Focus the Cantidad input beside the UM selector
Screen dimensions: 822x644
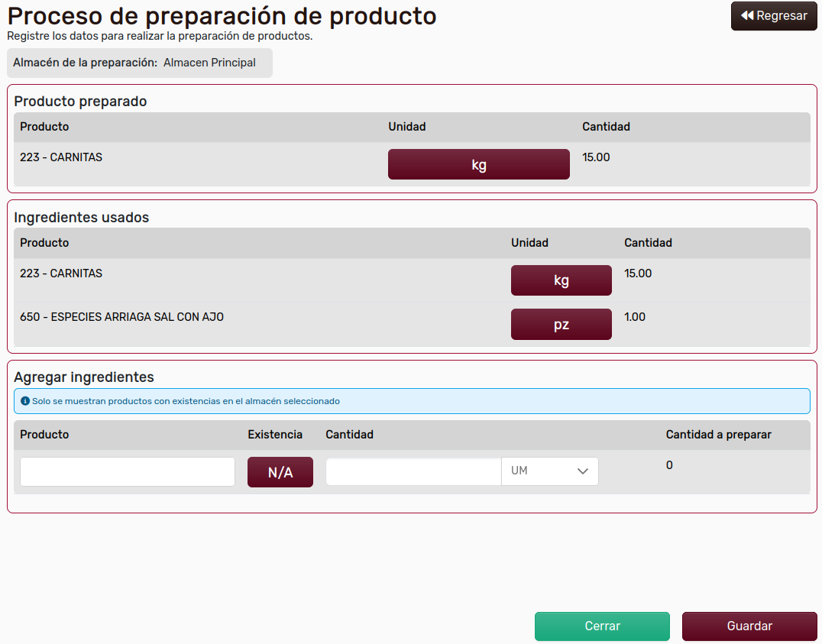(413, 471)
